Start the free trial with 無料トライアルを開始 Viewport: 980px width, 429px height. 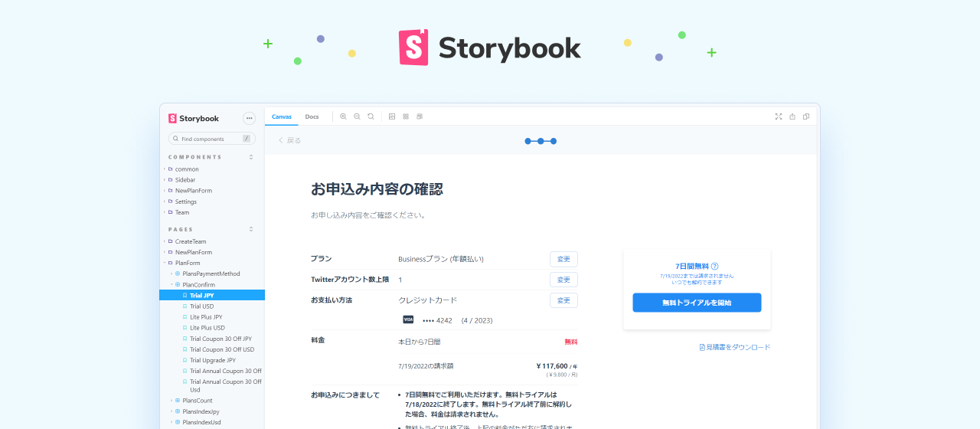pyautogui.click(x=697, y=303)
